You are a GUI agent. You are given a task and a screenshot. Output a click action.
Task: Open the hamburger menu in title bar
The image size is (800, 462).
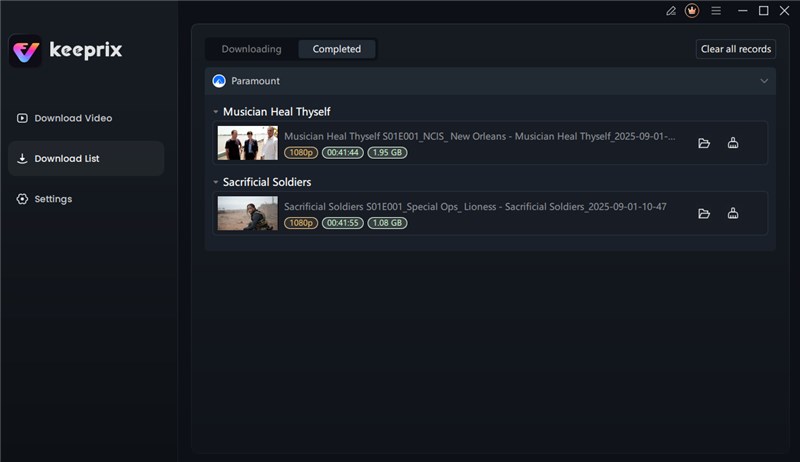[715, 11]
